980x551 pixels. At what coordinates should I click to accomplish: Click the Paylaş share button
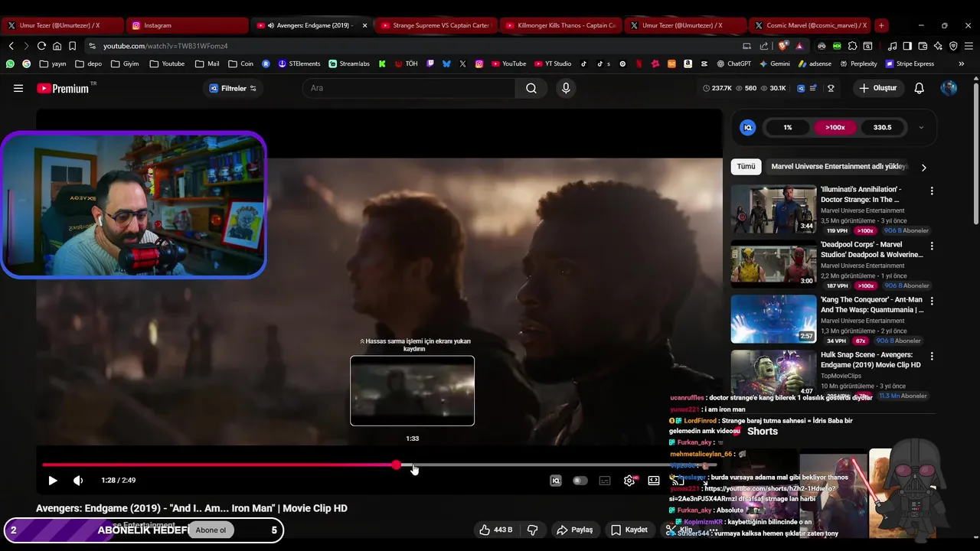tap(575, 530)
